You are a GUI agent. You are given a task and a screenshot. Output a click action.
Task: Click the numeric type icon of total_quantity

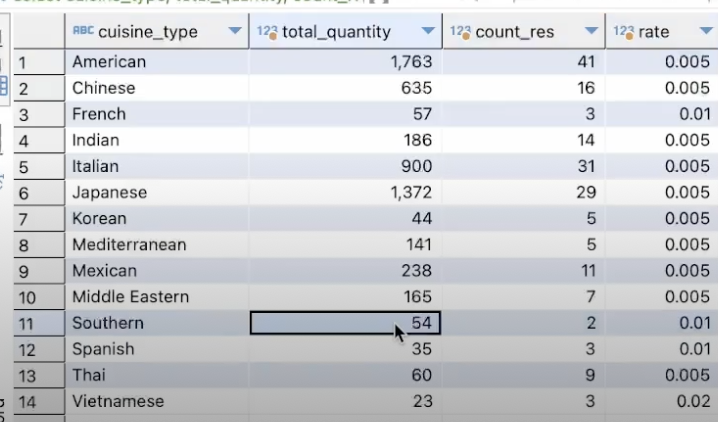(x=267, y=32)
